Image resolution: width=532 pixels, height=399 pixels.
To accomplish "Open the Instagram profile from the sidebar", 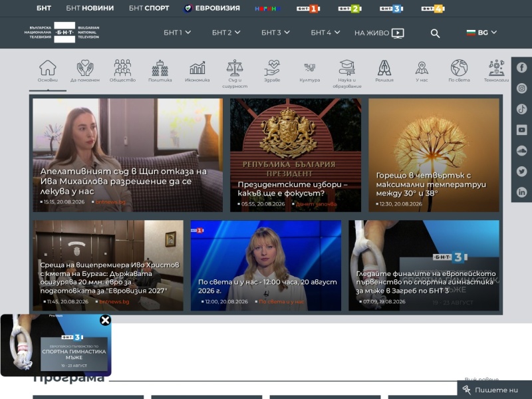I will (x=521, y=88).
